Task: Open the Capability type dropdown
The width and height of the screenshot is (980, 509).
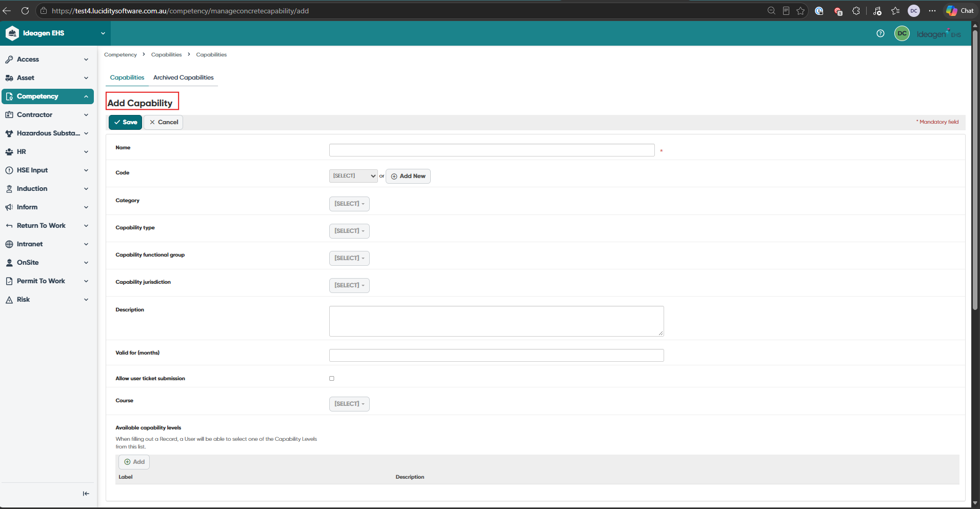Action: pos(349,231)
